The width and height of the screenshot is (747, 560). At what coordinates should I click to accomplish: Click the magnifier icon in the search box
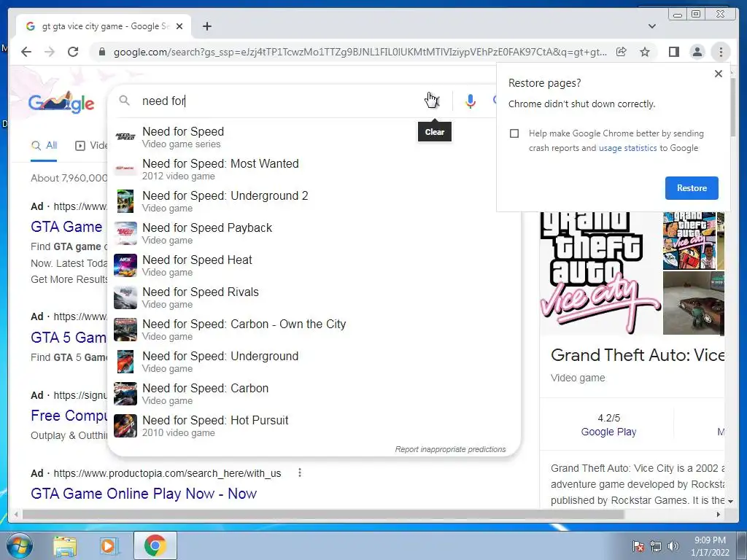tap(124, 101)
